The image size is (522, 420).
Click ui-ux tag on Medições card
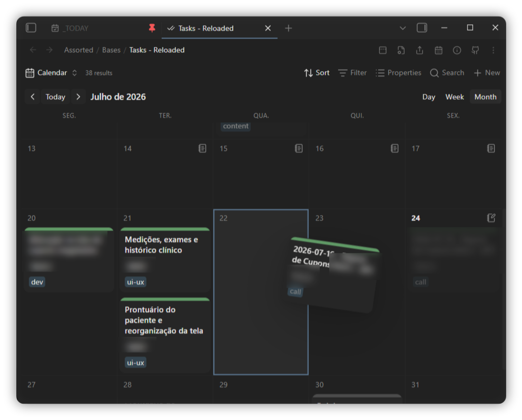pyautogui.click(x=135, y=282)
